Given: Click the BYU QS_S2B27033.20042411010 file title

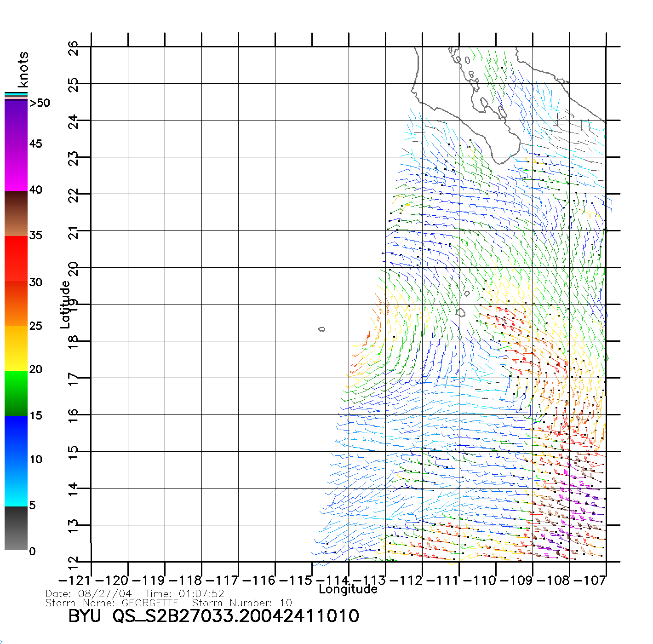Looking at the screenshot, I should point(214,616).
